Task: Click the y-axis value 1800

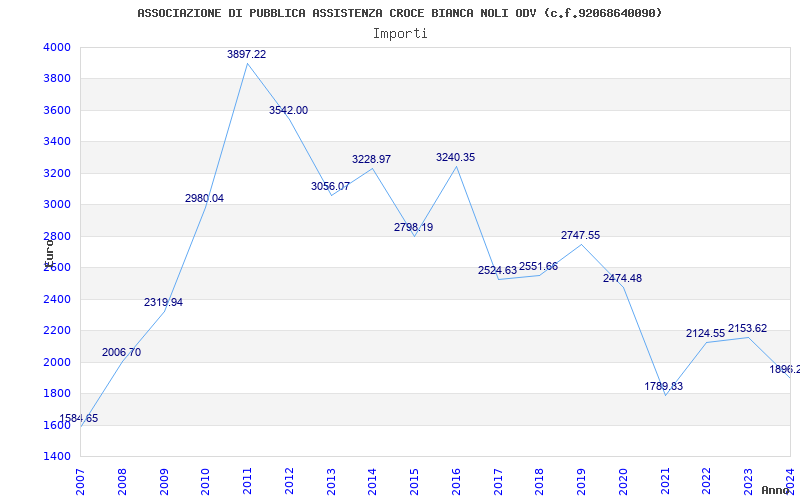Action: tap(55, 393)
